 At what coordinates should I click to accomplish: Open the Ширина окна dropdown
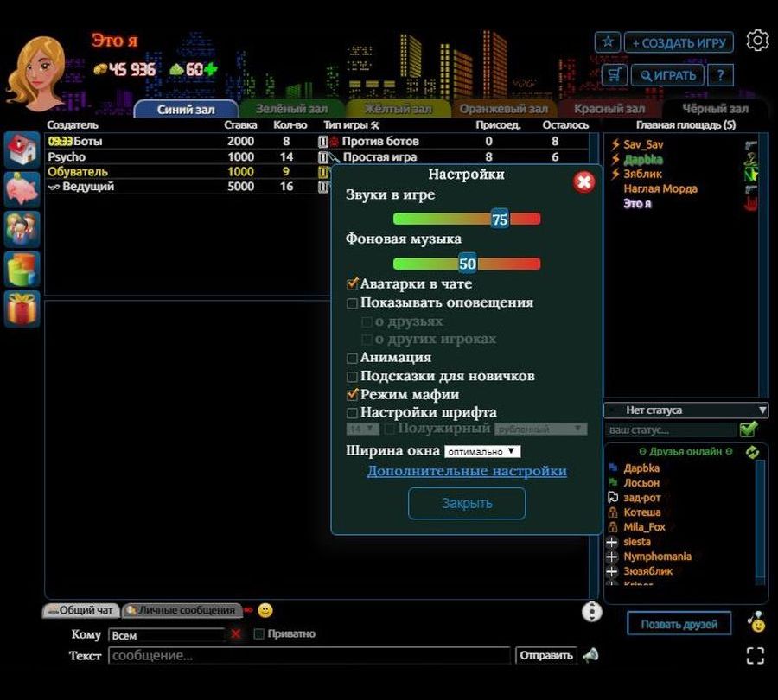481,451
